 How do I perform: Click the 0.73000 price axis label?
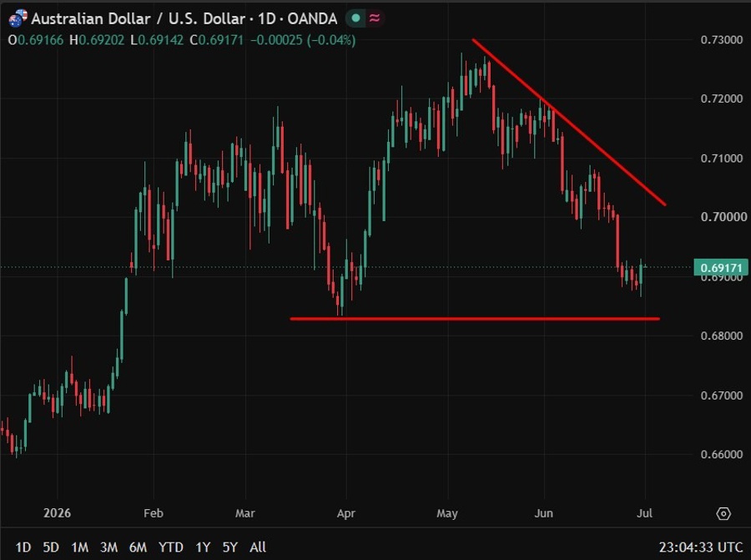pyautogui.click(x=722, y=40)
